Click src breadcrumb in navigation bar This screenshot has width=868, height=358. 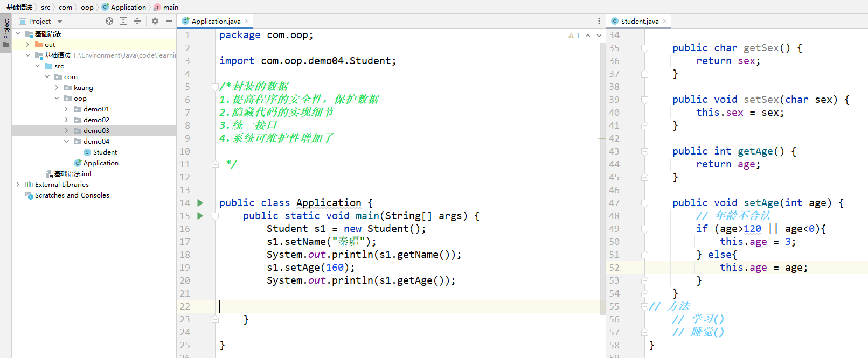pyautogui.click(x=46, y=7)
